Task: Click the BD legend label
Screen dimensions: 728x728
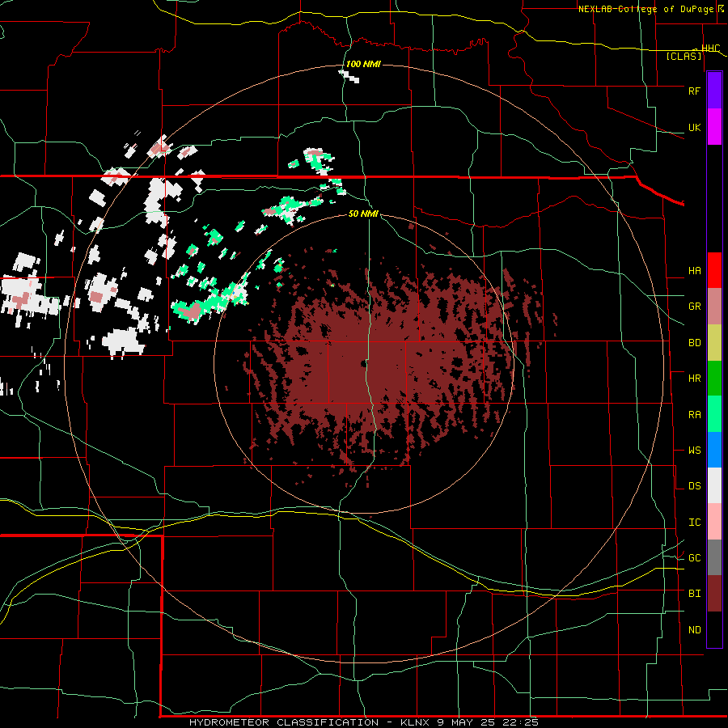Action: point(694,343)
